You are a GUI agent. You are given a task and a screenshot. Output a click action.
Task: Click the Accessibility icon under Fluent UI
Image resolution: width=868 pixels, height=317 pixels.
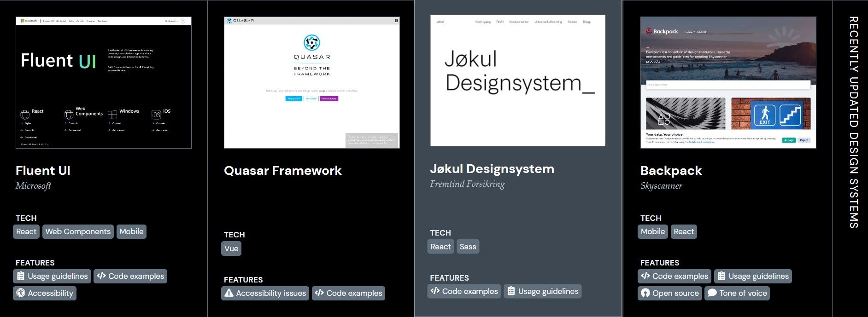(x=21, y=293)
